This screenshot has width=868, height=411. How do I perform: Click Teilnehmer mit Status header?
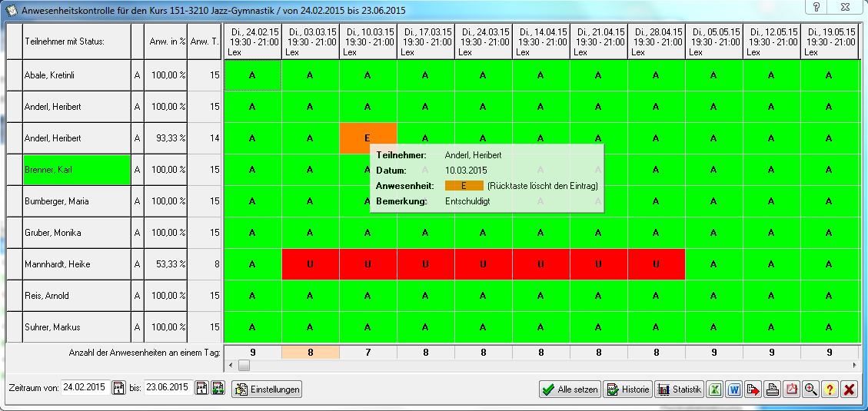(x=77, y=41)
